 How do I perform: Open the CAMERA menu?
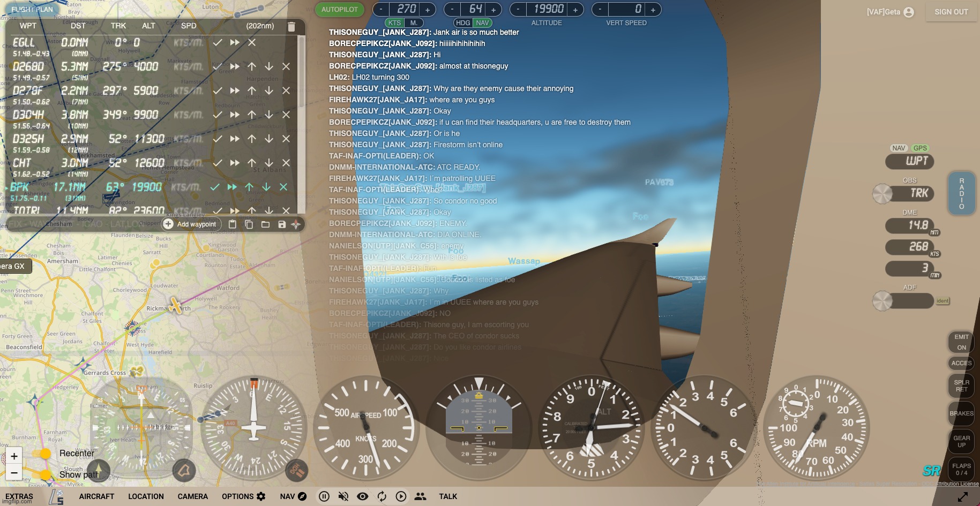192,496
